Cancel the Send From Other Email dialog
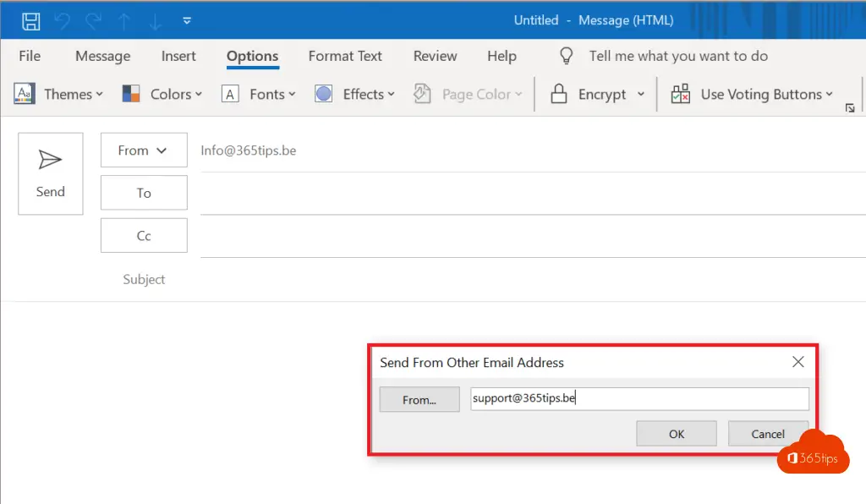 coord(767,434)
